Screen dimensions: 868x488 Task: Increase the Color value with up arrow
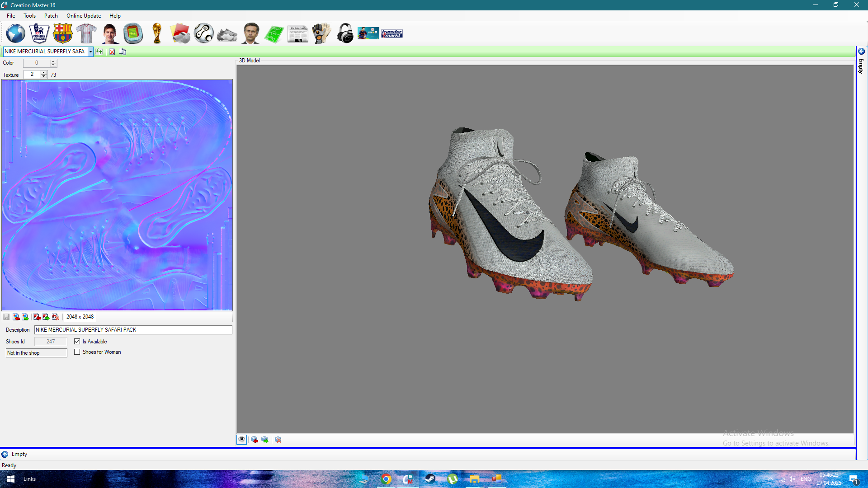[53, 61]
